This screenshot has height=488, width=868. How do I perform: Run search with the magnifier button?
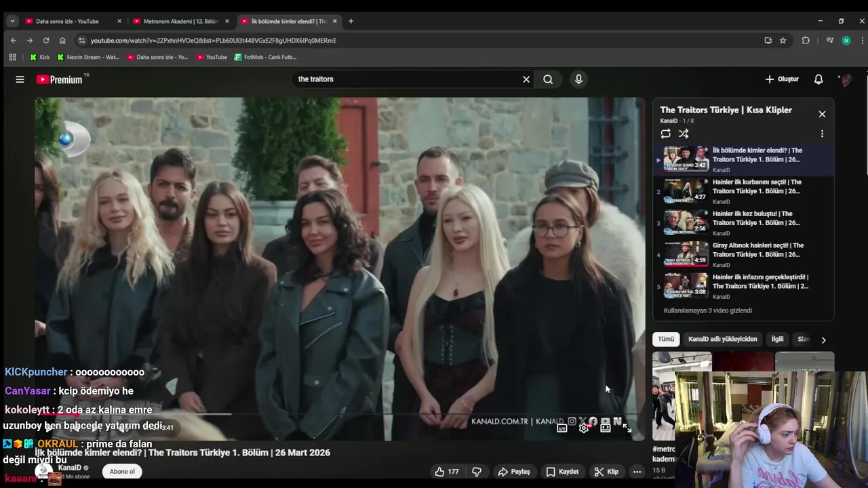[548, 79]
